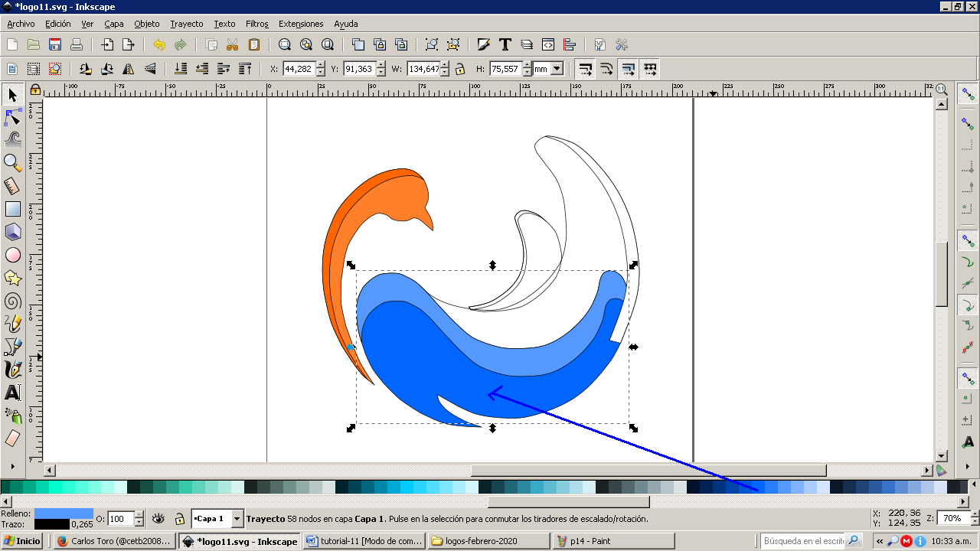Click the Print document icon

coord(77,44)
